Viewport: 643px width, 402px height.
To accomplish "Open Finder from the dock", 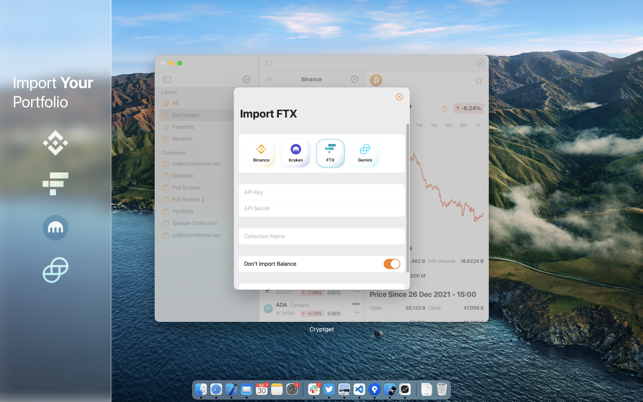I will 201,389.
